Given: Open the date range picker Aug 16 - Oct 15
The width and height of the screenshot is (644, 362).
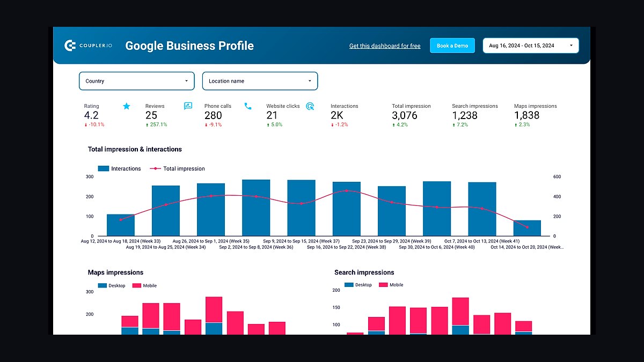Looking at the screenshot, I should [531, 46].
